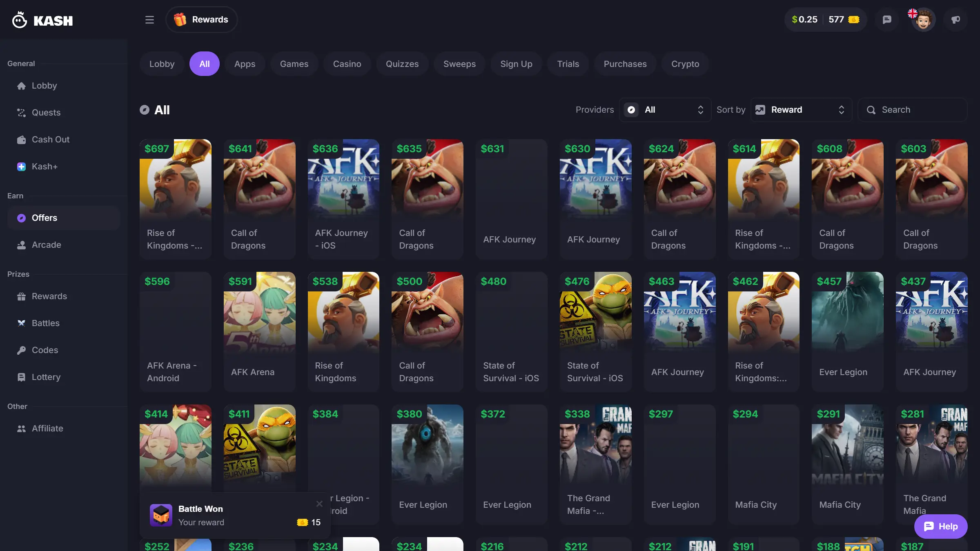The height and width of the screenshot is (551, 980).
Task: Switch to the Games tab
Action: click(294, 64)
